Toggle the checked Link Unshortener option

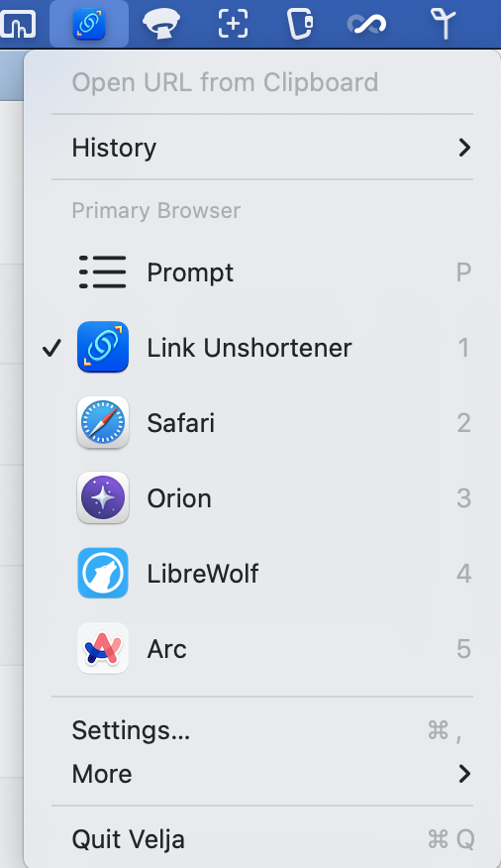262,348
